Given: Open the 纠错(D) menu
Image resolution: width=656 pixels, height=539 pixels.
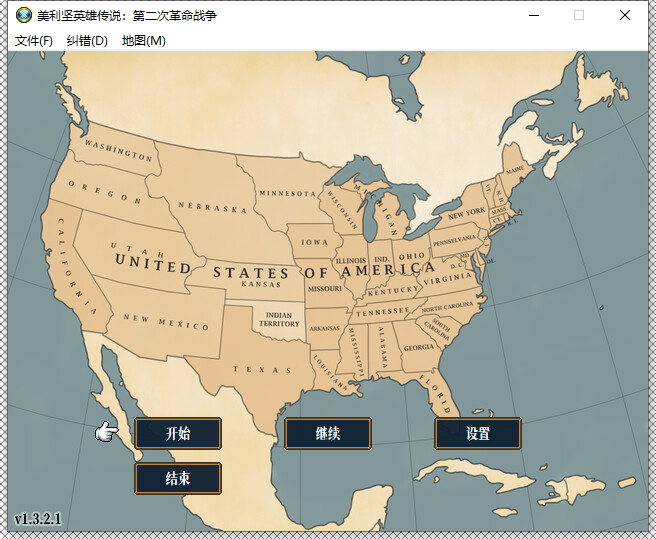Looking at the screenshot, I should [87, 41].
